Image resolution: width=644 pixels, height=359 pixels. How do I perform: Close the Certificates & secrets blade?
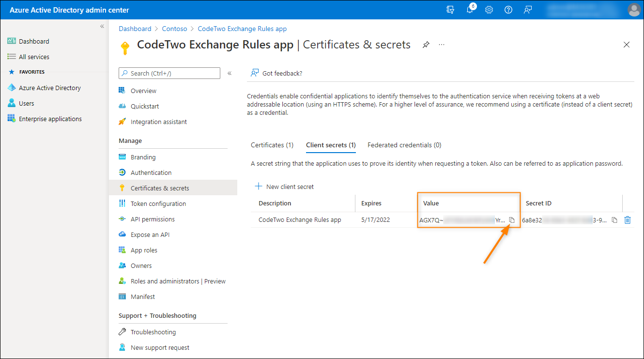(627, 45)
